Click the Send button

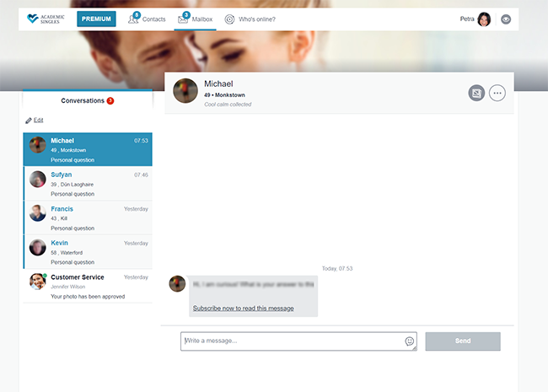click(463, 341)
